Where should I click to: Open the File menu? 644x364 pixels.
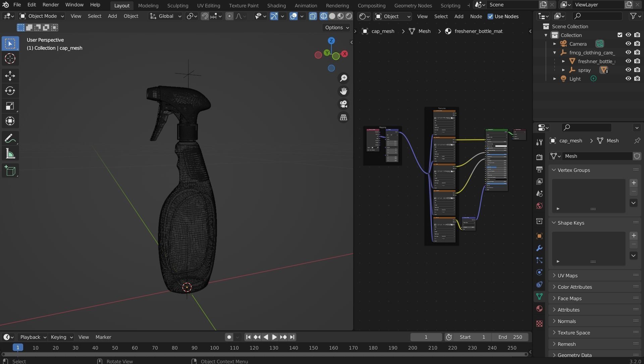click(x=17, y=5)
